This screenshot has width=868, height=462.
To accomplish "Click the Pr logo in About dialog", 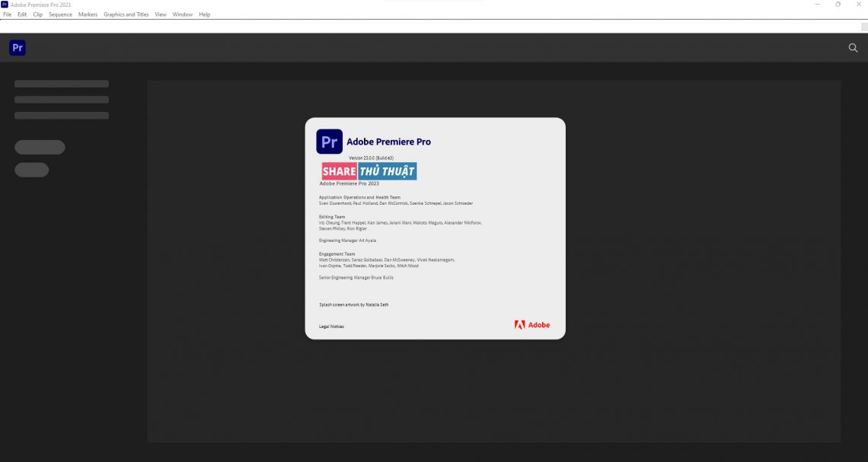I will tap(330, 142).
